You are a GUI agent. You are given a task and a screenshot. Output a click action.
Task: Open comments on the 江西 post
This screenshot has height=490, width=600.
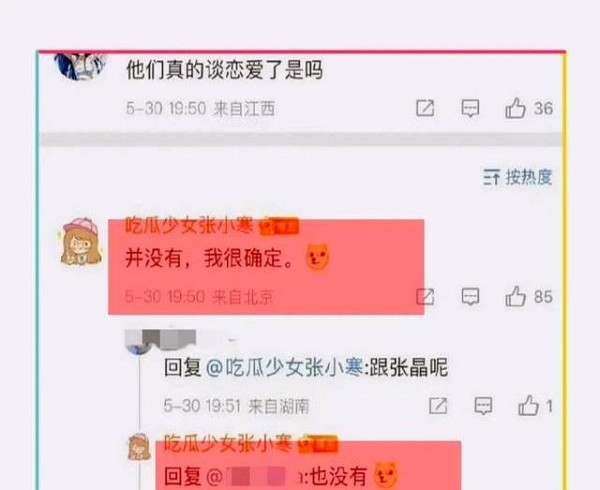(x=470, y=108)
